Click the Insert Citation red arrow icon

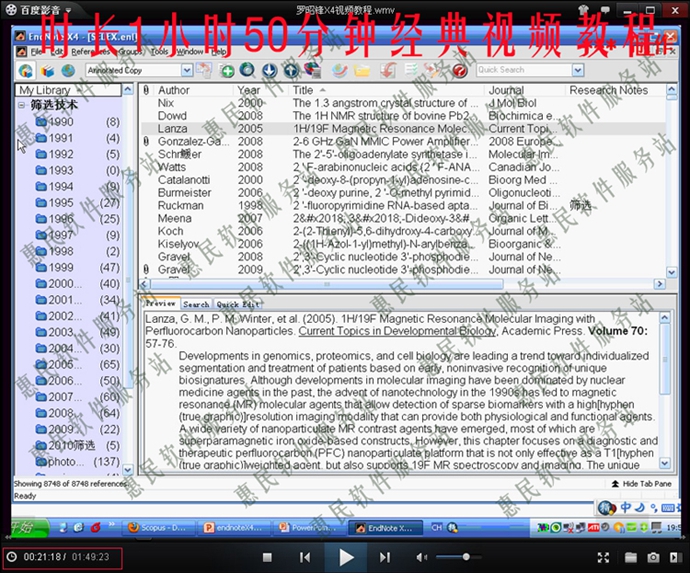click(x=388, y=70)
